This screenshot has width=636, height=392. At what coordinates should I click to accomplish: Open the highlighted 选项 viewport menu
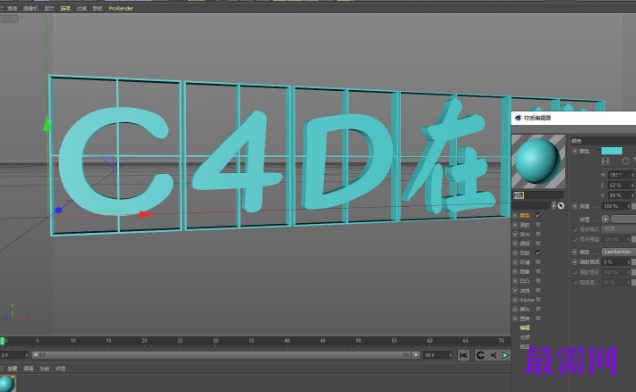coord(65,8)
